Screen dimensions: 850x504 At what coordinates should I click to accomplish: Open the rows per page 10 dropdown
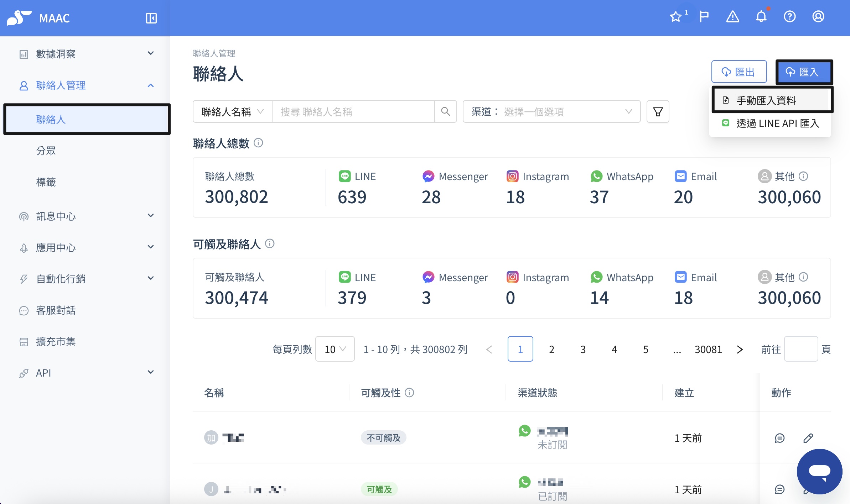pyautogui.click(x=335, y=349)
